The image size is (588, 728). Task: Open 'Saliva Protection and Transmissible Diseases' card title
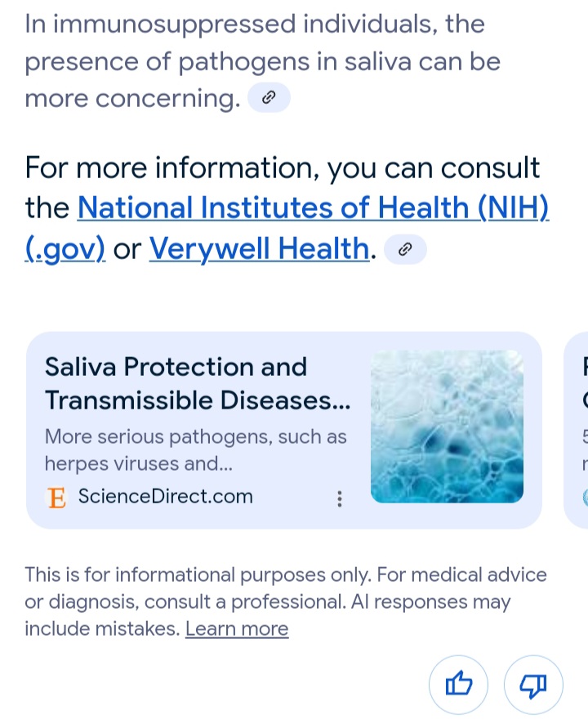(x=198, y=383)
